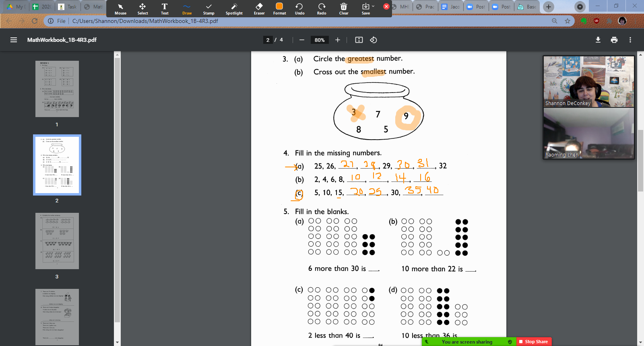Go back in browser history
Screen dimensions: 644x346
tap(9, 21)
